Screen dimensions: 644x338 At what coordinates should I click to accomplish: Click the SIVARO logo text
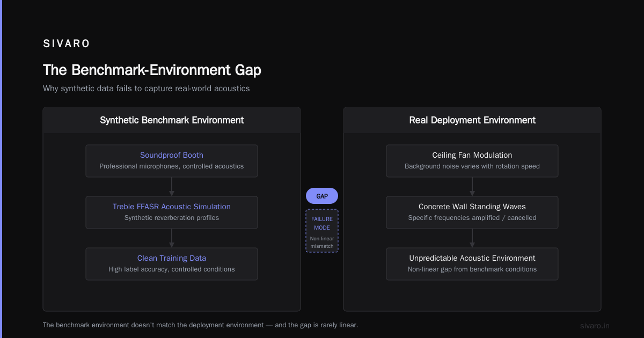[x=67, y=44]
